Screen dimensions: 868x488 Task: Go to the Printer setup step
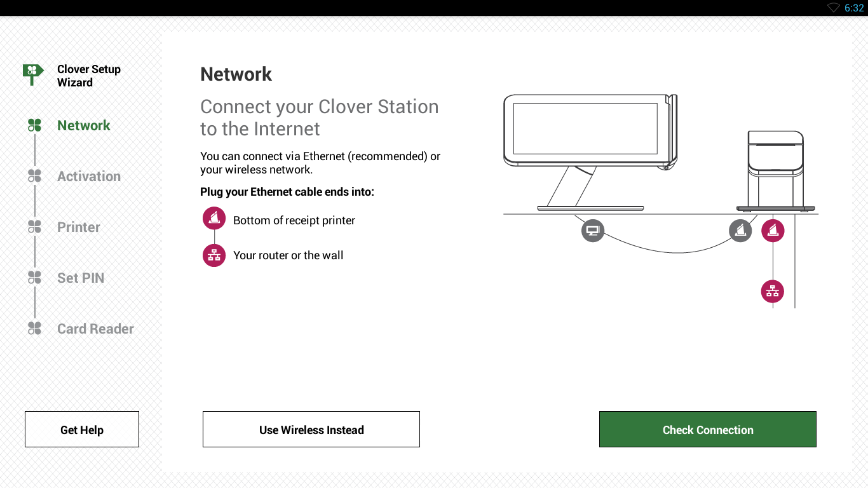(x=79, y=227)
